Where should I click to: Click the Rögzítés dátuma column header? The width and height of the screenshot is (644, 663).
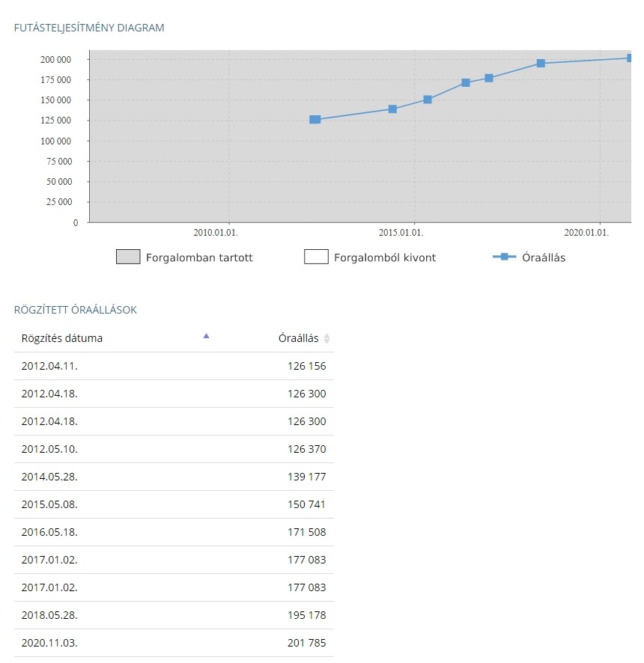(x=61, y=338)
